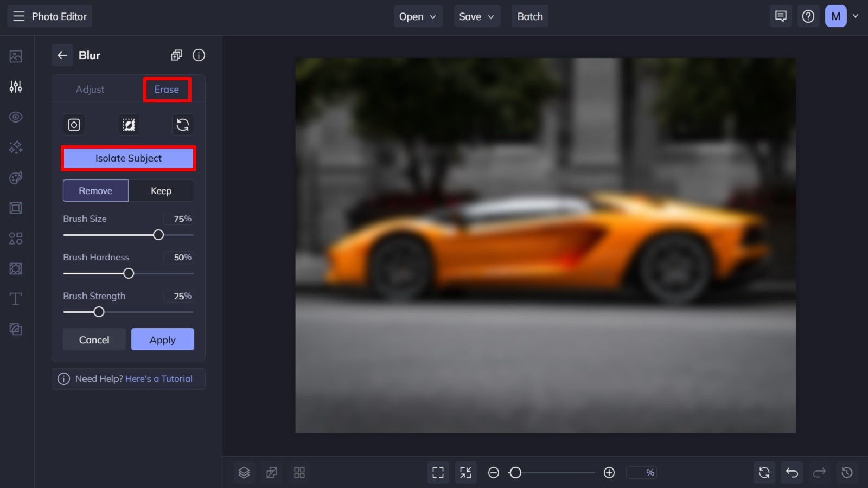Open the Here's a Tutorial link
This screenshot has width=868, height=488.
tap(159, 378)
